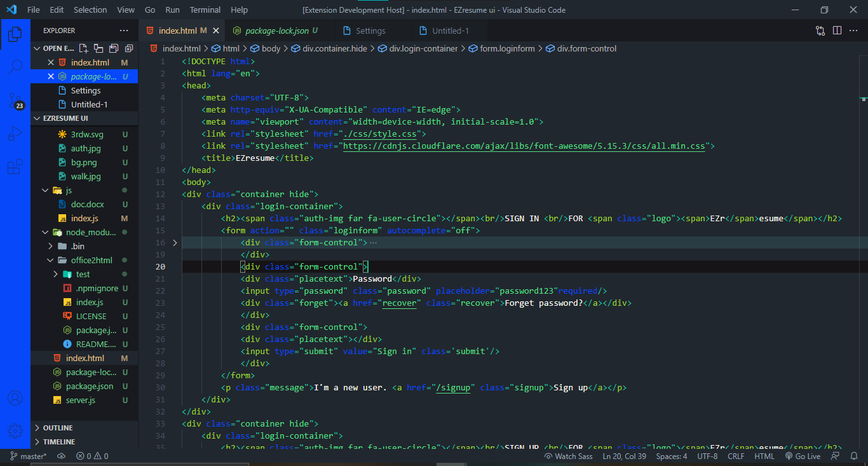
Task: Open the Search view in activity bar
Action: tap(15, 67)
